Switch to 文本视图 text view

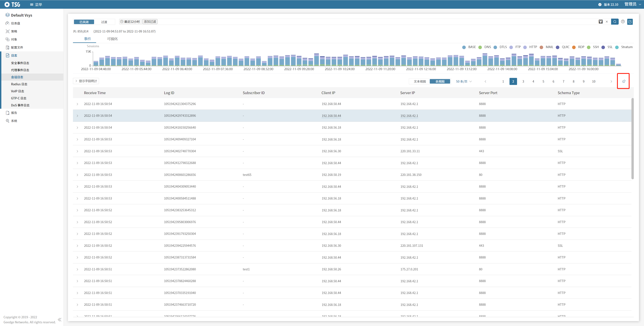(x=419, y=81)
